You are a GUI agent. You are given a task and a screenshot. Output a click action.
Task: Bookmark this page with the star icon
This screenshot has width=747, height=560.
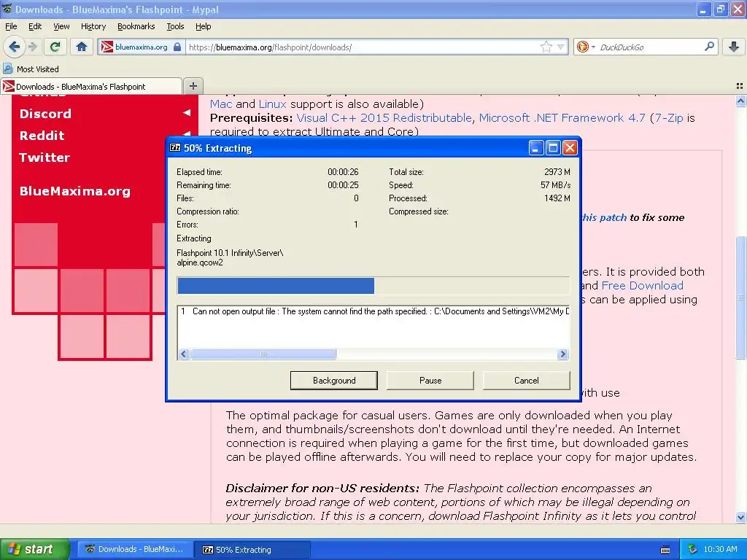coord(546,47)
